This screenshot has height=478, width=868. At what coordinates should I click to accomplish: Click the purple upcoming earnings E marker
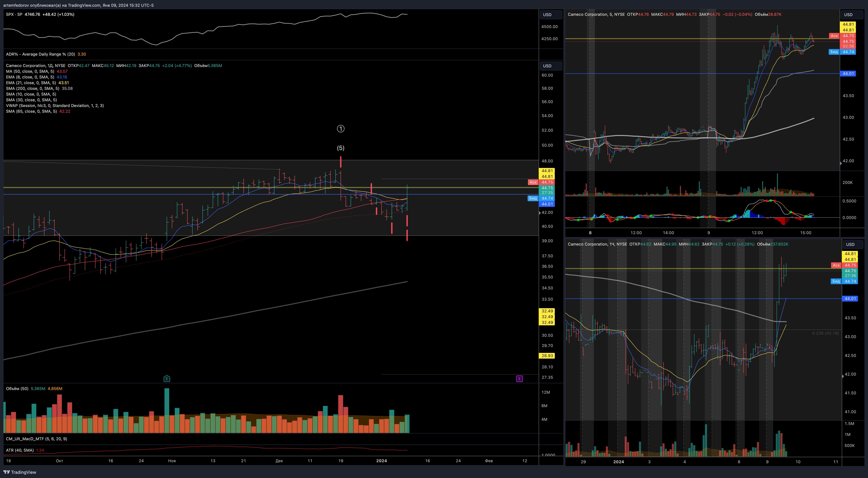(520, 379)
